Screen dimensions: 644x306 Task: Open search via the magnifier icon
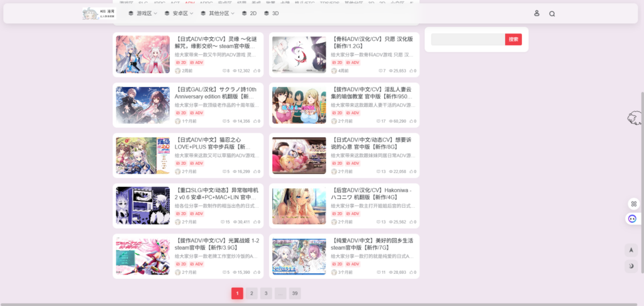point(552,13)
